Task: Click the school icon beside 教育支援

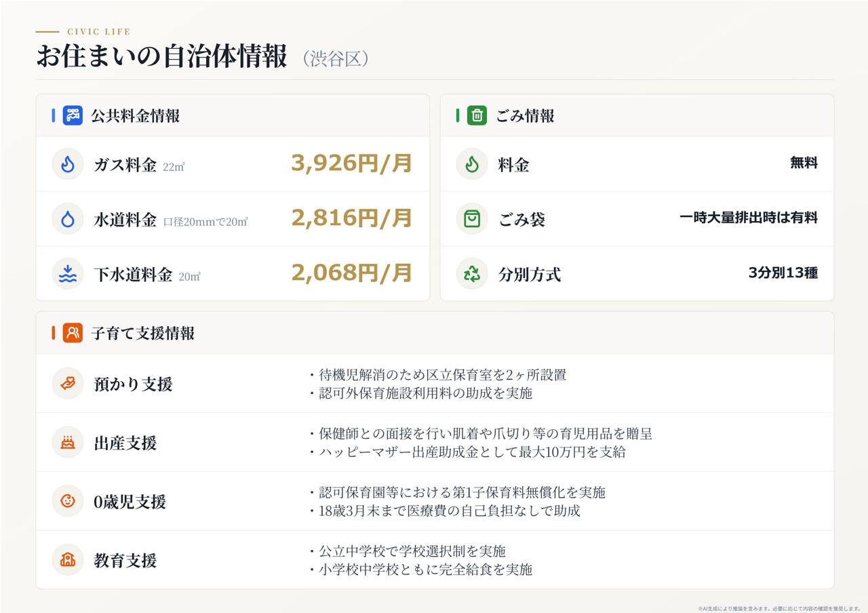Action: click(68, 560)
